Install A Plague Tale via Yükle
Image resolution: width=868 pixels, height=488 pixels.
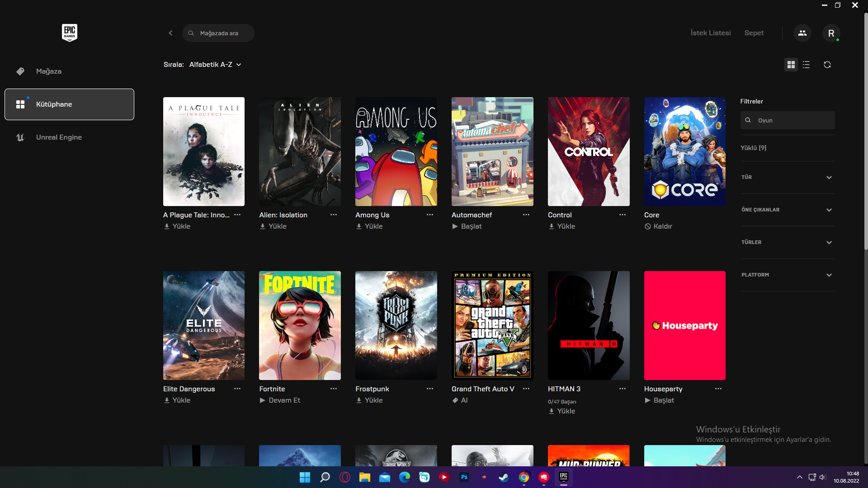177,226
